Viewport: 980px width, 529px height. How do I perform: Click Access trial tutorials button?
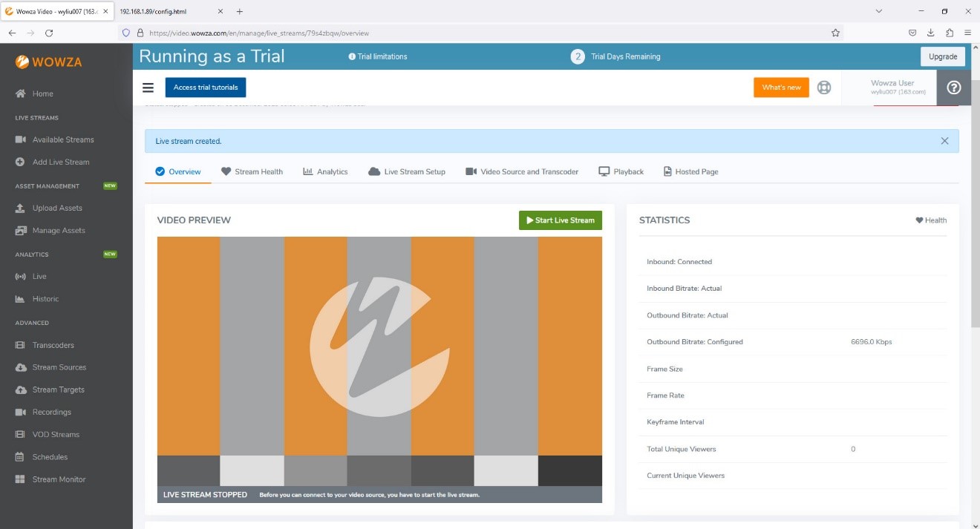coord(206,88)
